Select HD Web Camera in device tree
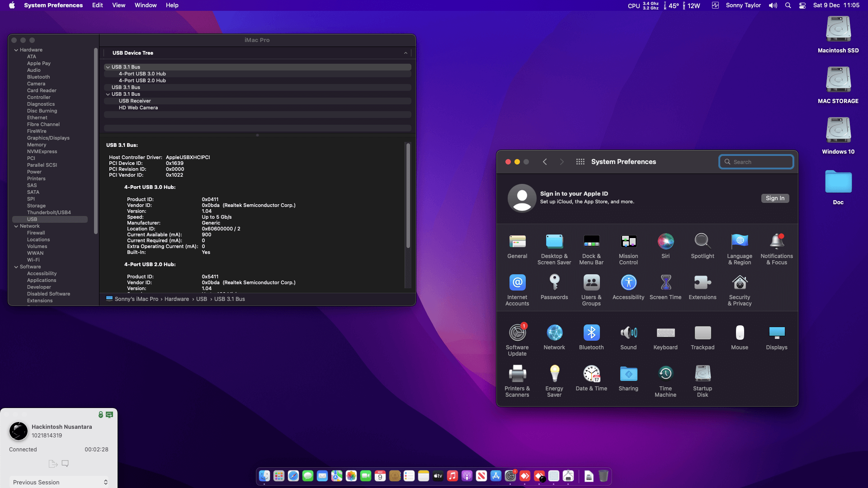Image resolution: width=868 pixels, height=488 pixels. pos(138,108)
